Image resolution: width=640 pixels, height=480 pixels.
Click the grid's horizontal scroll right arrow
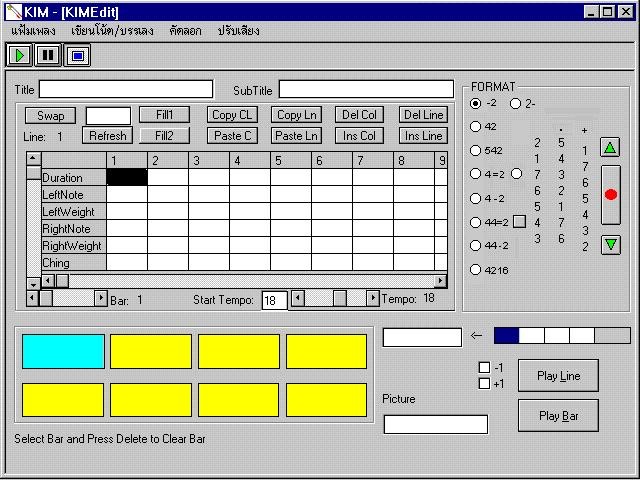440,280
